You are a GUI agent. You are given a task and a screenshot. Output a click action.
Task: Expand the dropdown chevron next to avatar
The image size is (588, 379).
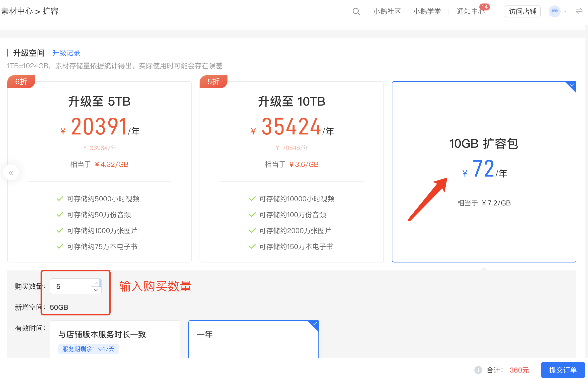(565, 11)
